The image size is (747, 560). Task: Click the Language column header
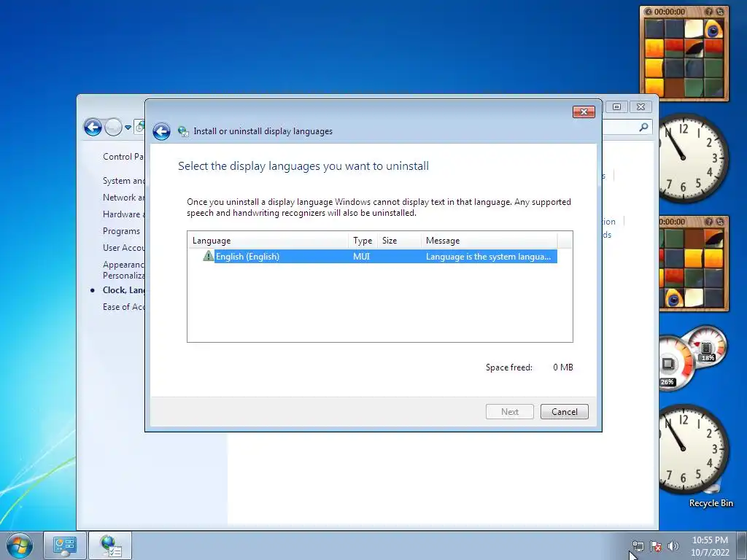pyautogui.click(x=269, y=241)
